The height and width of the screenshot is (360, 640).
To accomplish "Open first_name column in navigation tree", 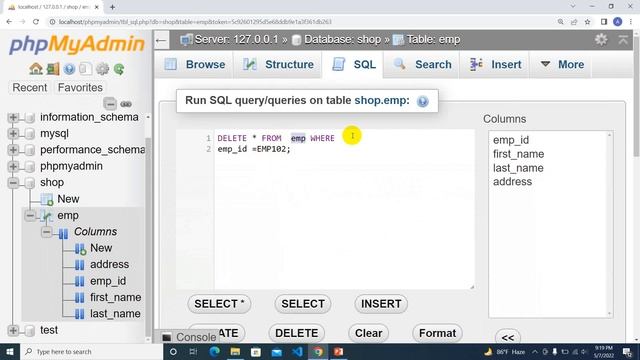I will click(116, 298).
